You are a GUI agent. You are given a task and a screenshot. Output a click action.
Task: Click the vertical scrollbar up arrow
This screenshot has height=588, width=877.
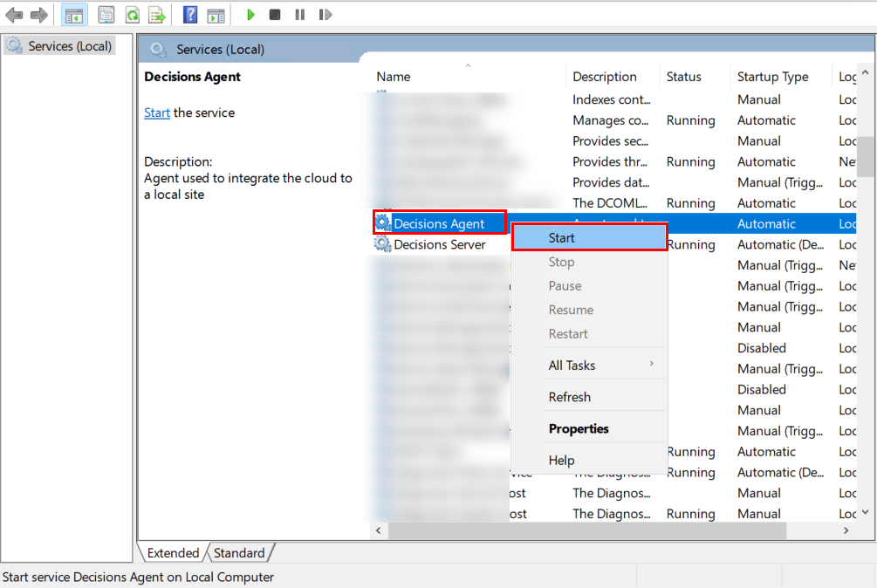(x=866, y=72)
